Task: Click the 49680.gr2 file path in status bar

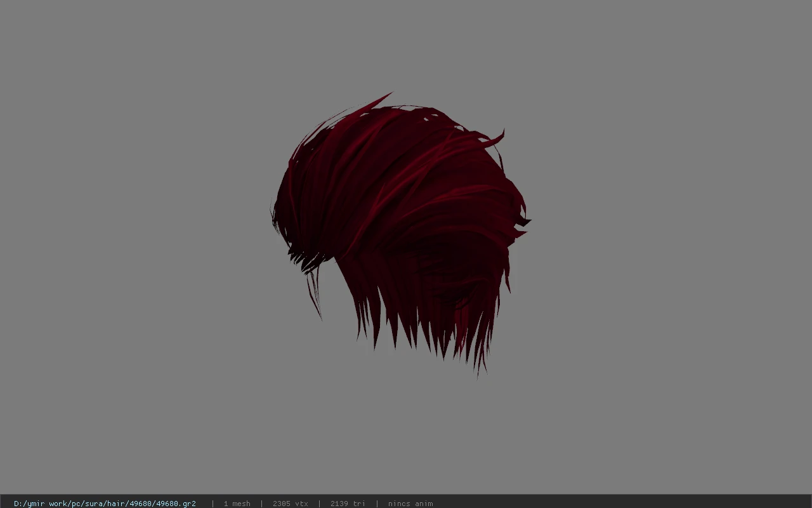Action: point(105,503)
